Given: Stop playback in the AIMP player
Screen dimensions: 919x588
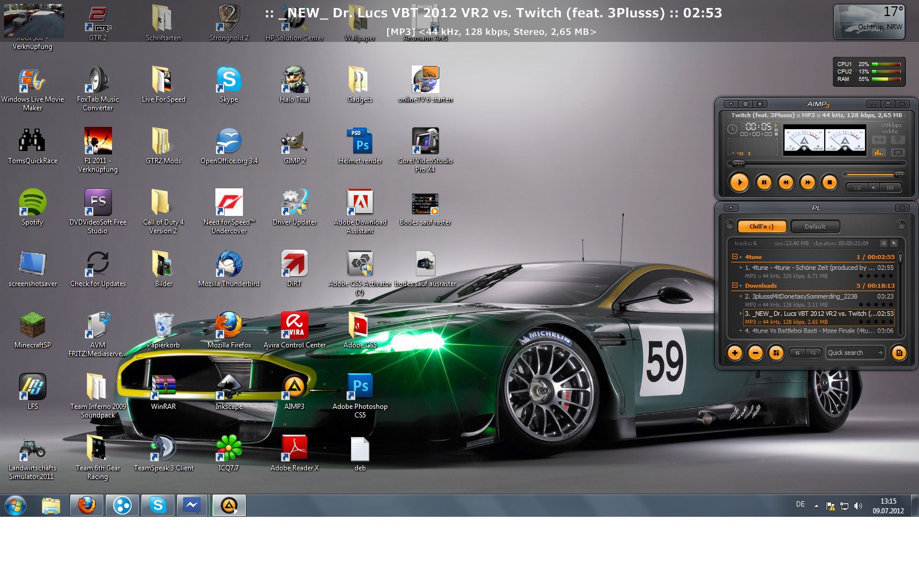Looking at the screenshot, I should click(x=829, y=183).
